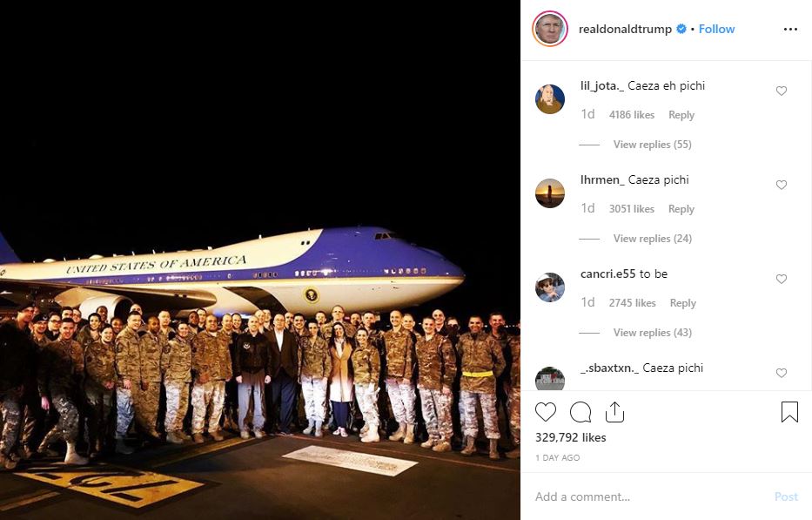Image resolution: width=812 pixels, height=520 pixels.
Task: Share the post via share icon
Action: pos(614,412)
